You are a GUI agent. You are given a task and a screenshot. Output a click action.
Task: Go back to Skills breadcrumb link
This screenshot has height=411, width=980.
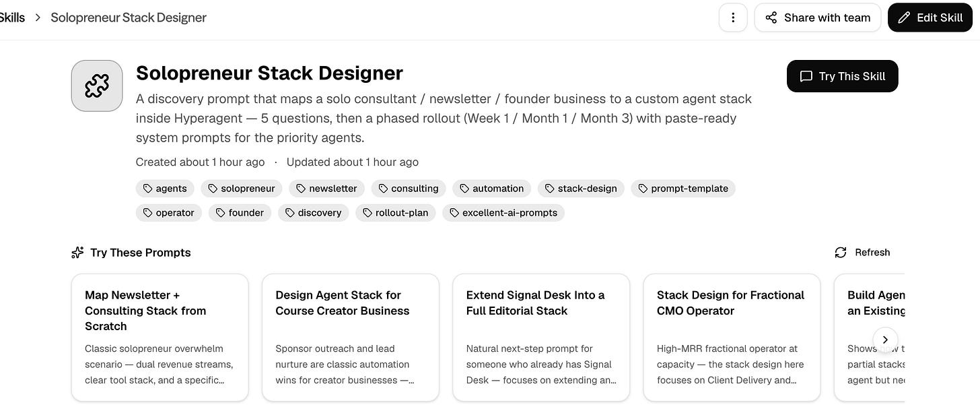12,18
